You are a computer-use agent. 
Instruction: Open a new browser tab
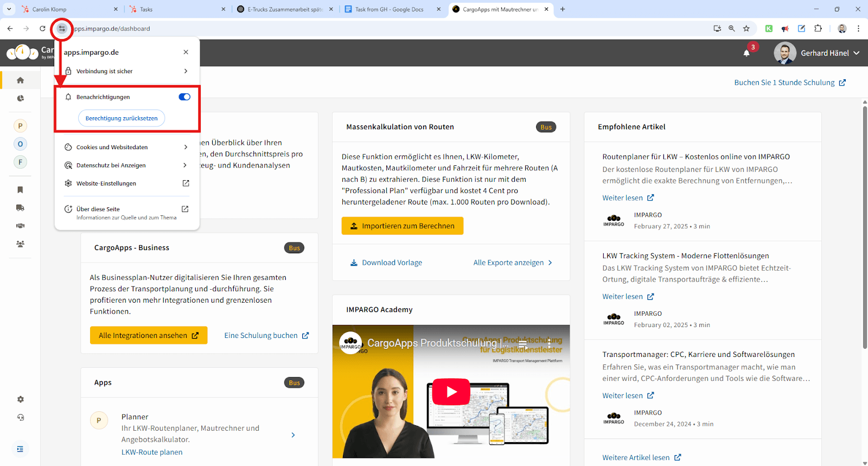tap(563, 9)
